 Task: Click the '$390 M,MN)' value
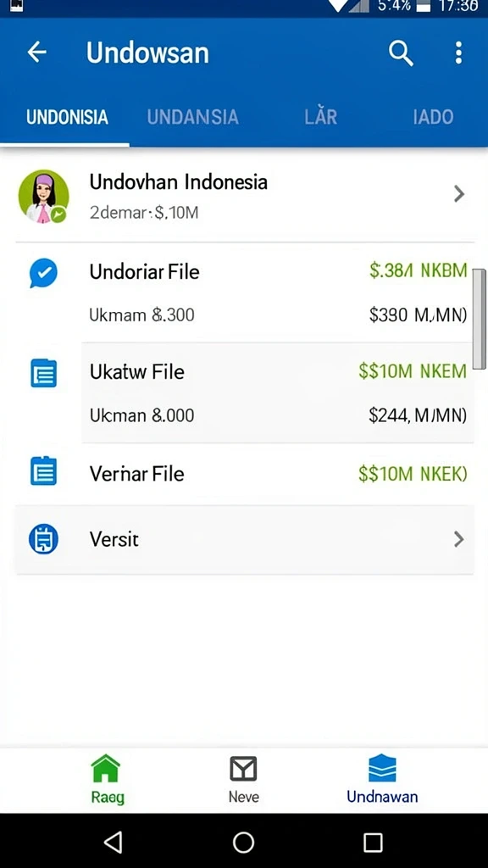(x=418, y=315)
